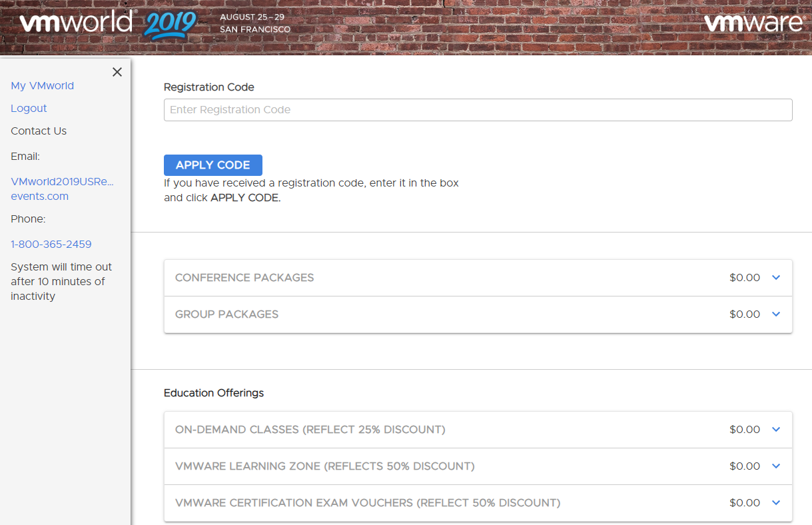Expand Group Packages with its chevron
This screenshot has height=525, width=812.
776,314
